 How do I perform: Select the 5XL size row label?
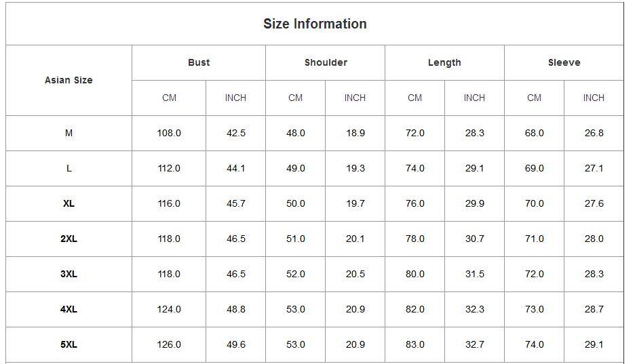69,344
